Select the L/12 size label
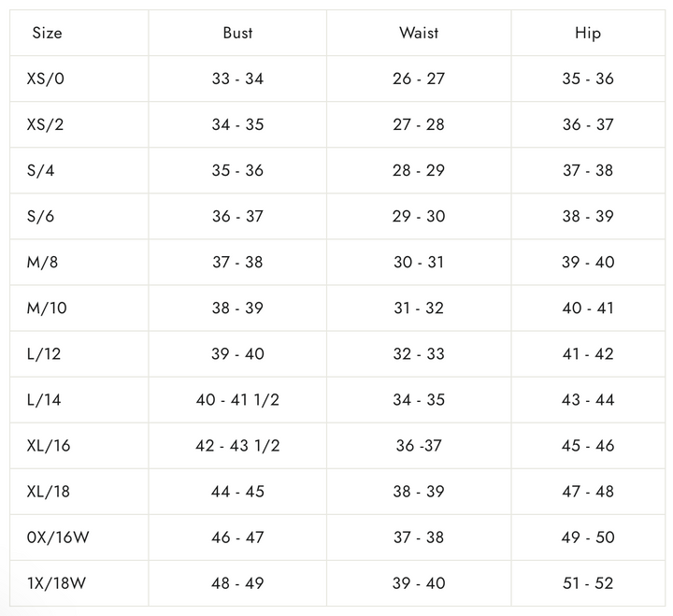Image resolution: width=673 pixels, height=616 pixels. click(45, 353)
